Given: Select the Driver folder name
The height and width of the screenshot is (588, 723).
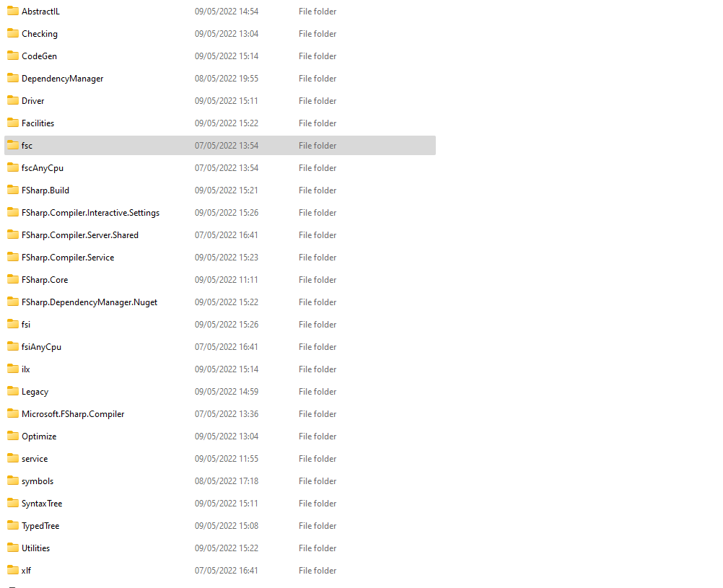Looking at the screenshot, I should point(32,100).
